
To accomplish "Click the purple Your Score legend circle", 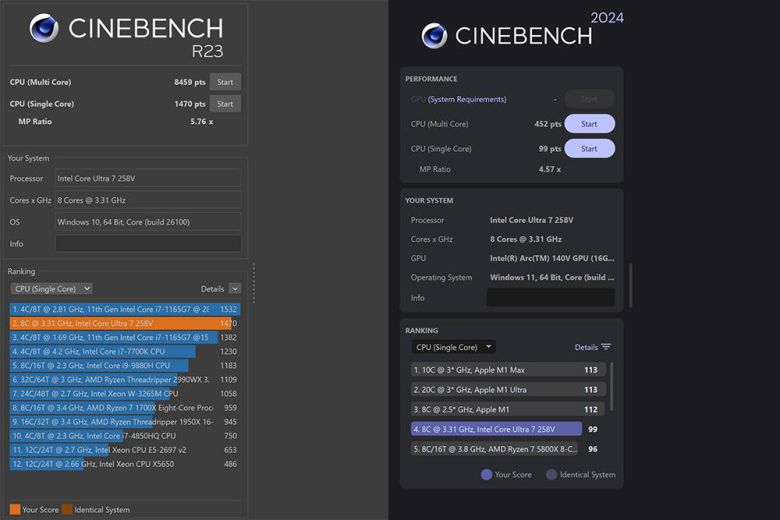I will 486,475.
